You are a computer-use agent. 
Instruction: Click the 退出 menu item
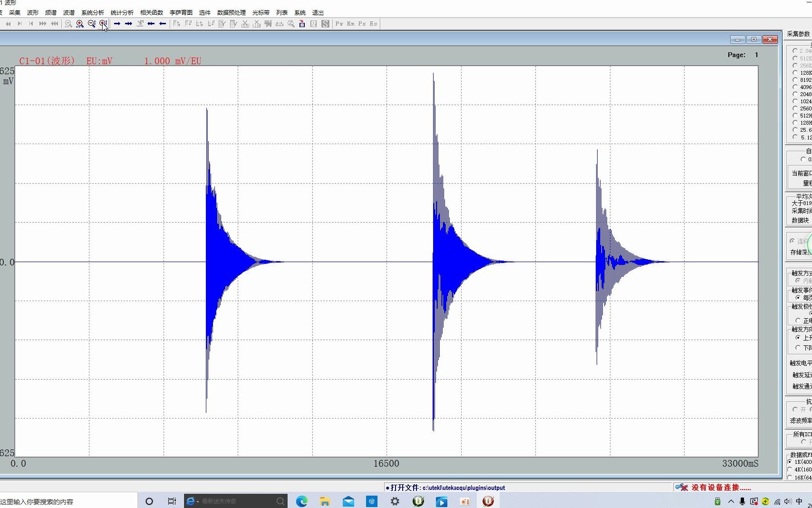[318, 12]
